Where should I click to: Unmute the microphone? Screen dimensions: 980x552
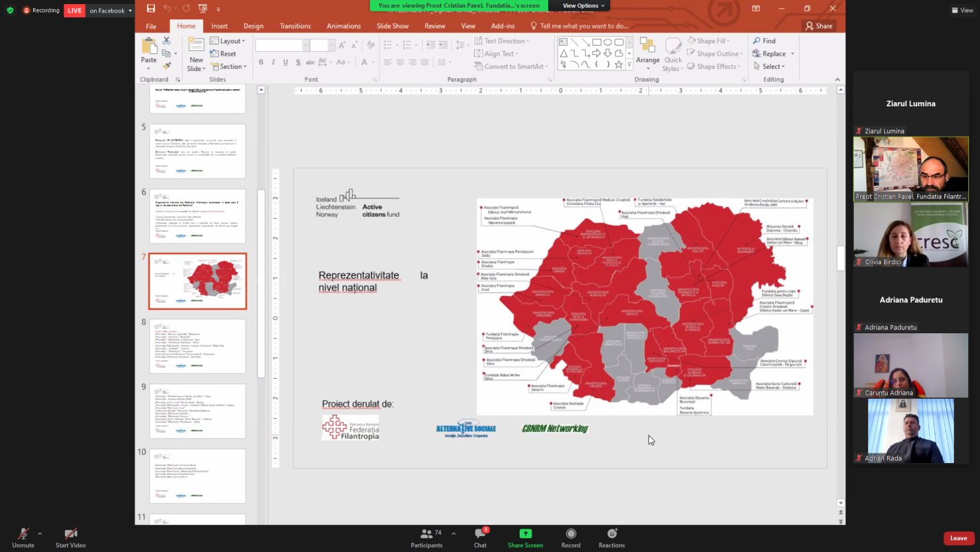tap(23, 534)
